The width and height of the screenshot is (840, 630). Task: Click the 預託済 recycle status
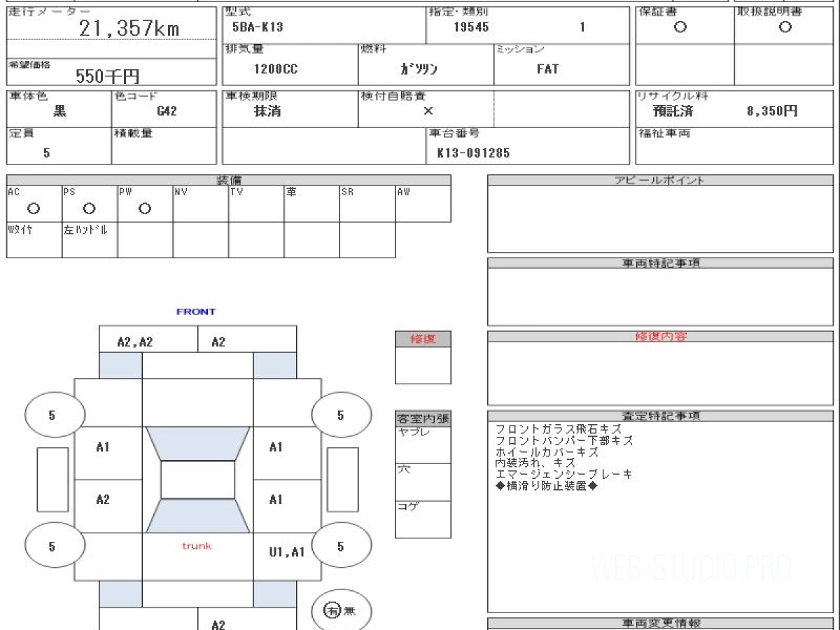(x=673, y=111)
